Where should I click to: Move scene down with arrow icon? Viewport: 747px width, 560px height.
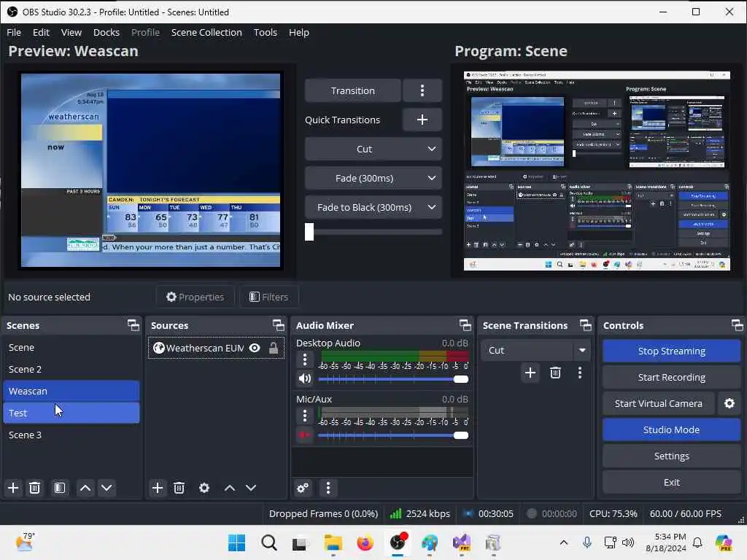107,488
